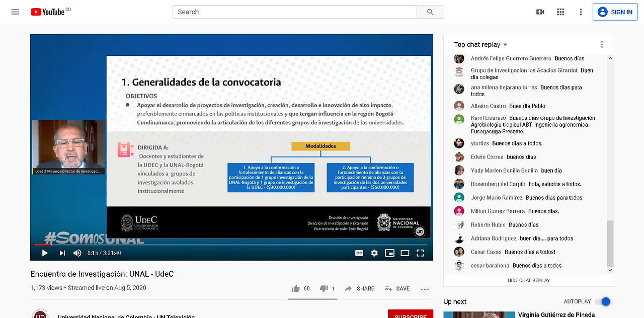Open player settings gear
644x318 pixels.
pos(374,253)
